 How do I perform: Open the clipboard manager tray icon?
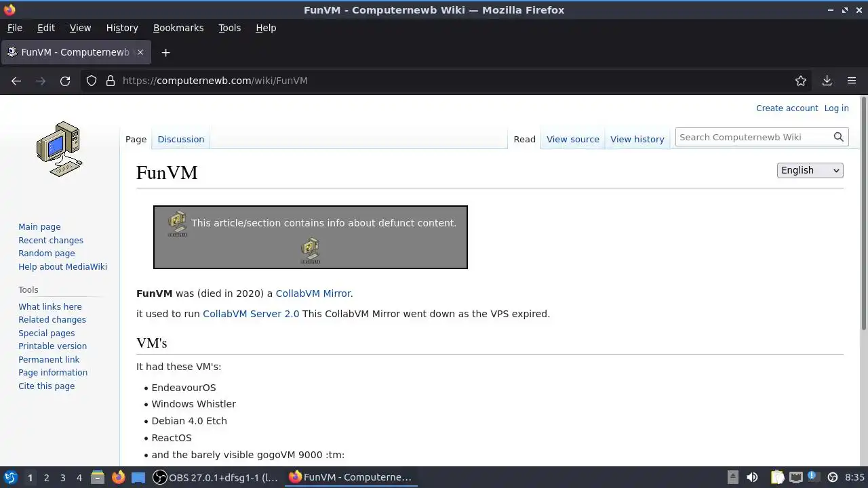777,477
